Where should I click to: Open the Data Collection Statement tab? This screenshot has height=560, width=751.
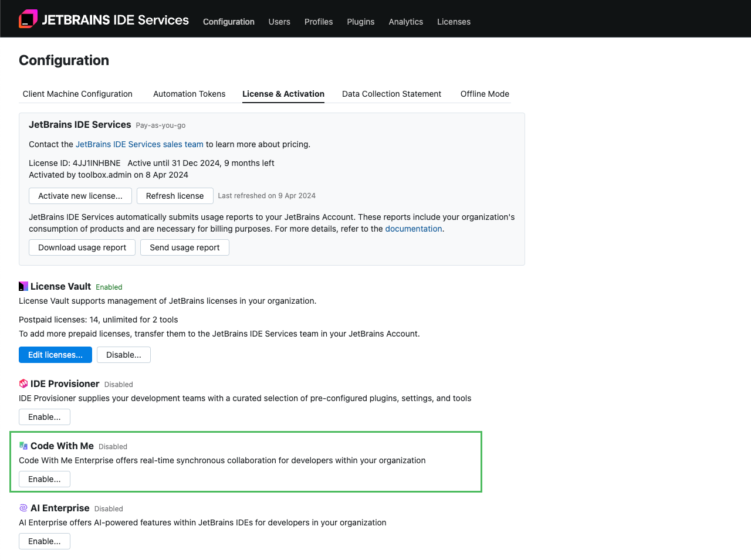(x=391, y=94)
